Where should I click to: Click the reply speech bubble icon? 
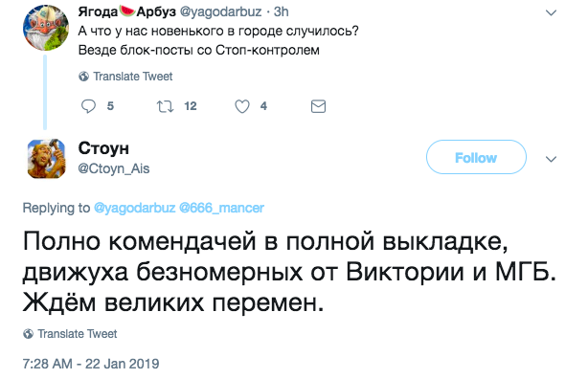(88, 106)
